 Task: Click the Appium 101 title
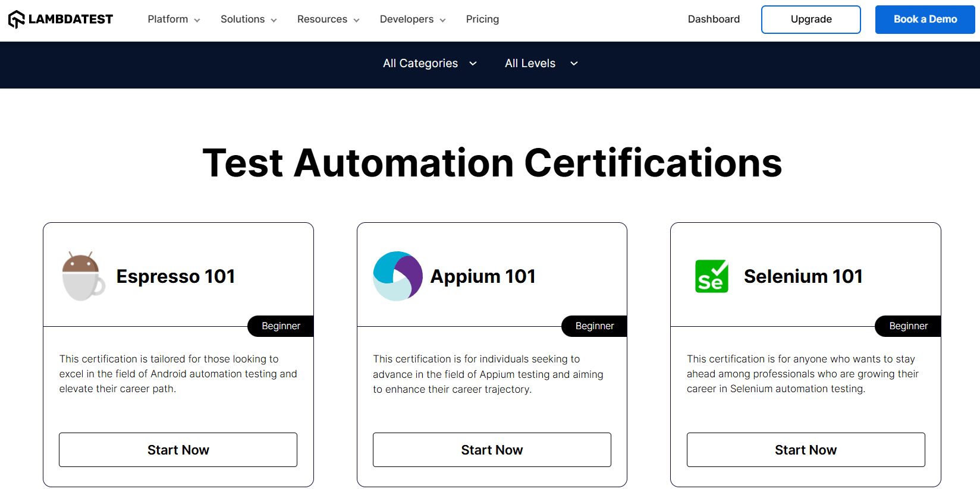point(483,276)
